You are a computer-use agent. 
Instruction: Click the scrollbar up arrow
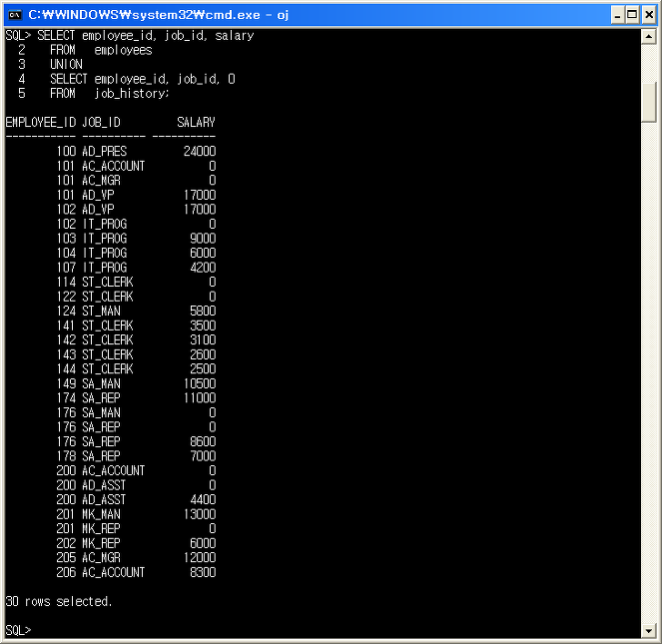[x=648, y=37]
